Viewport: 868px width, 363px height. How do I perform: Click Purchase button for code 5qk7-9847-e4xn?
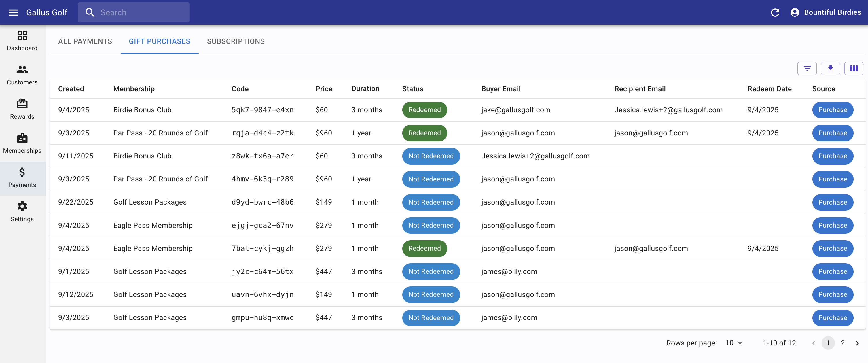(x=832, y=110)
